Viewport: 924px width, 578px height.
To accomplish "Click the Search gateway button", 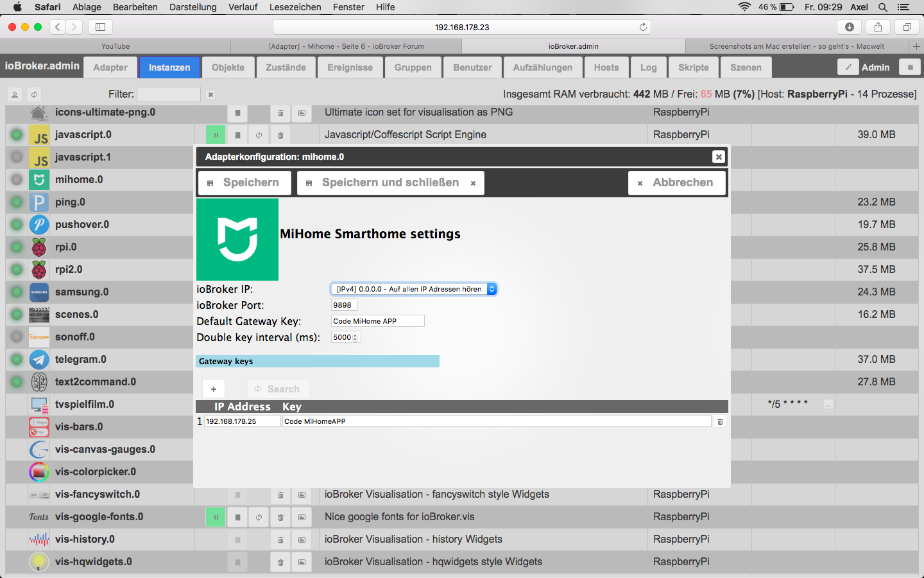I will 278,389.
